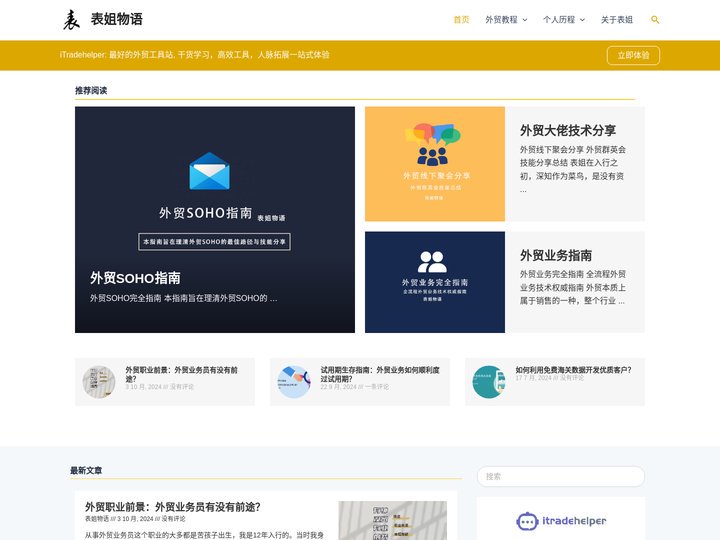
Task: Click date 17 7 月, 2024 text
Action: pyautogui.click(x=533, y=378)
